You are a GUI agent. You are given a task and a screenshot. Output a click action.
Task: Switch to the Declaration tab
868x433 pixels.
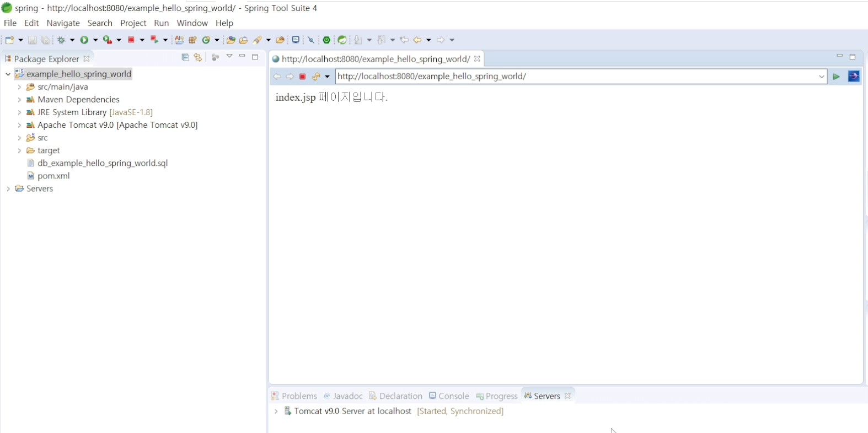tap(395, 396)
